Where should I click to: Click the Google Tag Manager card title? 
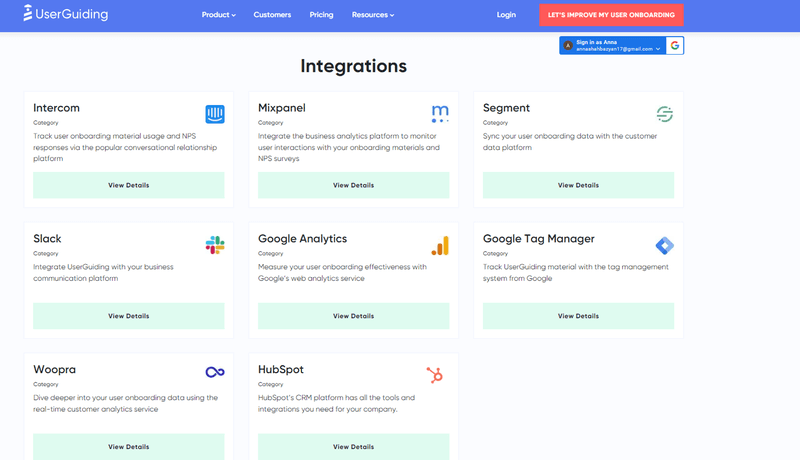539,239
